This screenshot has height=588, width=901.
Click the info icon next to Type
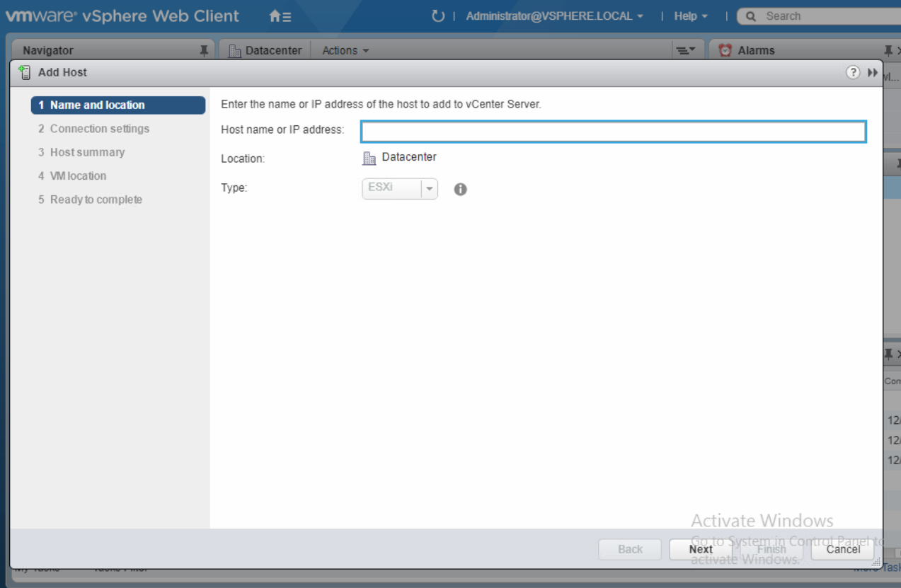460,190
